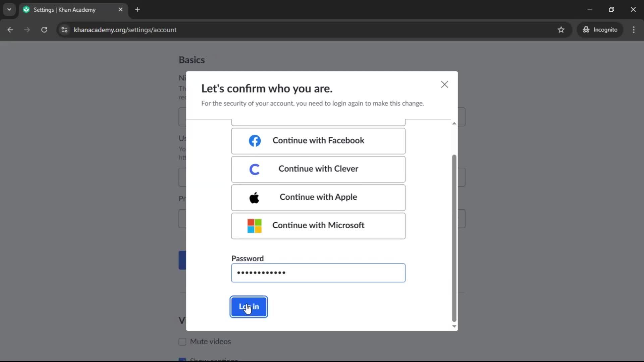This screenshot has height=362, width=644.
Task: Click the Facebook logo icon
Action: click(x=255, y=141)
